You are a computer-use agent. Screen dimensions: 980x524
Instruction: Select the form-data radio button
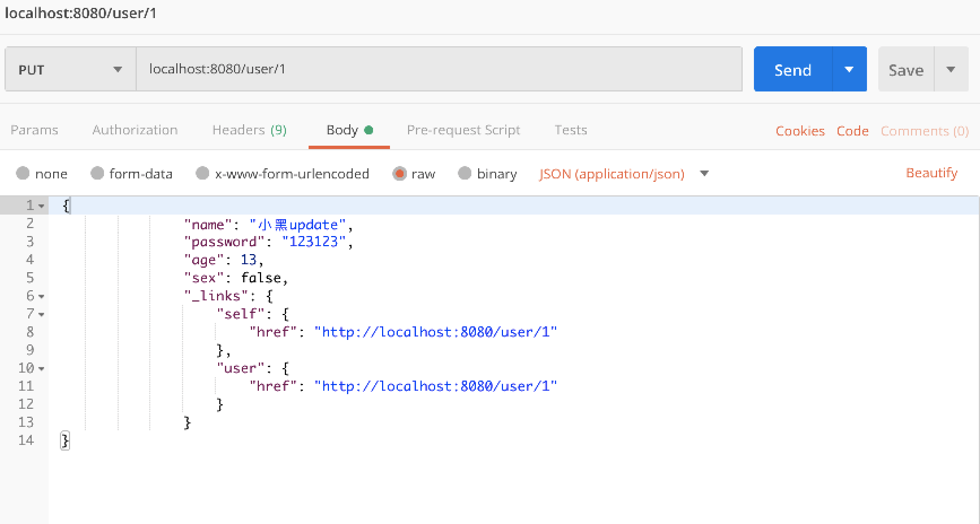point(97,173)
